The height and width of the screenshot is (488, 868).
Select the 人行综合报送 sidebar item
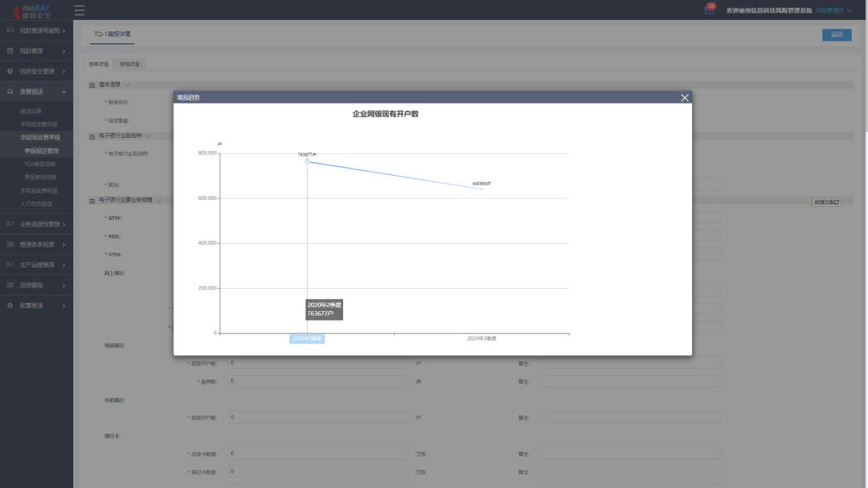(x=36, y=203)
